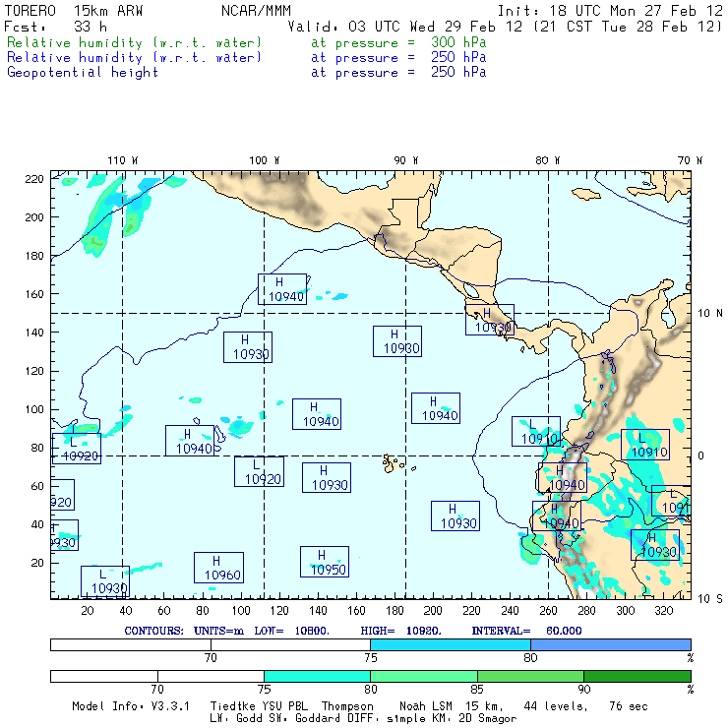Click the green 300 hPa relative humidity legend
Image resolution: width=728 pixels, height=728 pixels.
(x=135, y=43)
